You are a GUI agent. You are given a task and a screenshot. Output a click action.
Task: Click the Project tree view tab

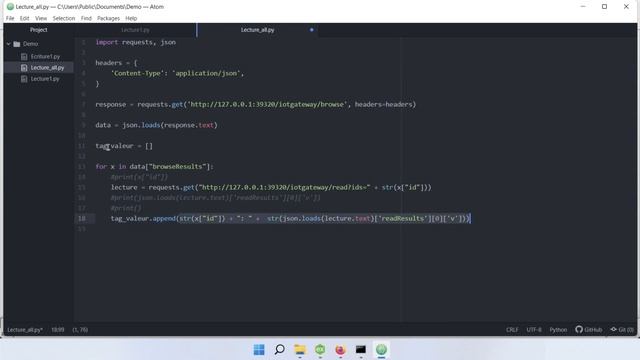tap(39, 30)
